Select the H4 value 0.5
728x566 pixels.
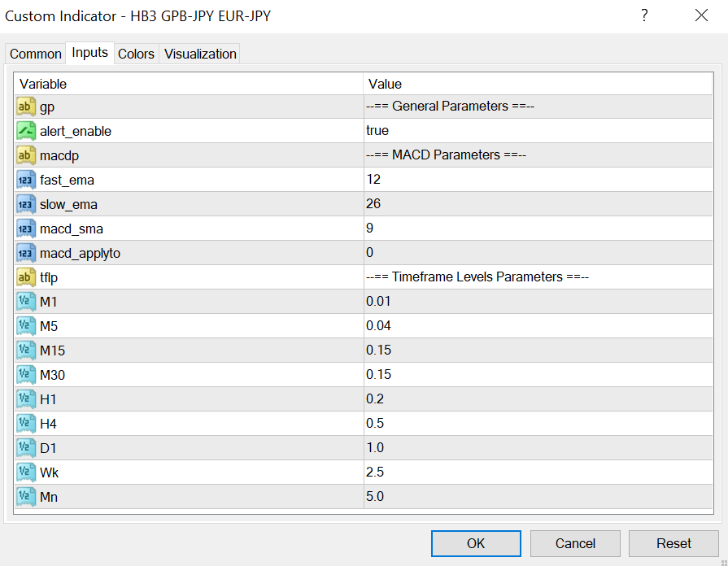[x=375, y=424]
